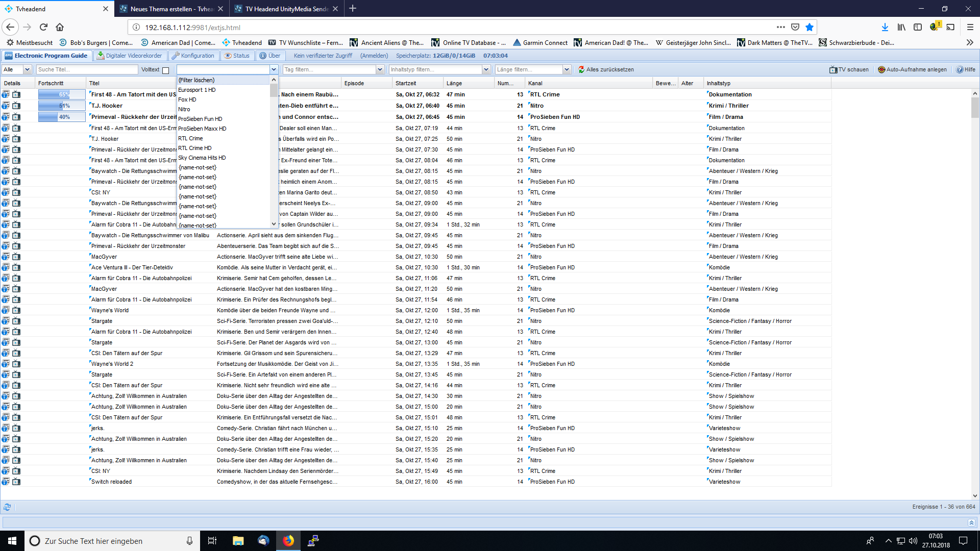Click the TV schauen icon button
980x551 pixels.
(849, 69)
